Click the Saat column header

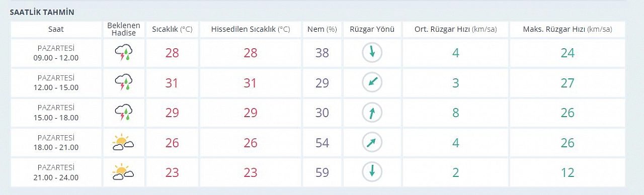pos(56,29)
